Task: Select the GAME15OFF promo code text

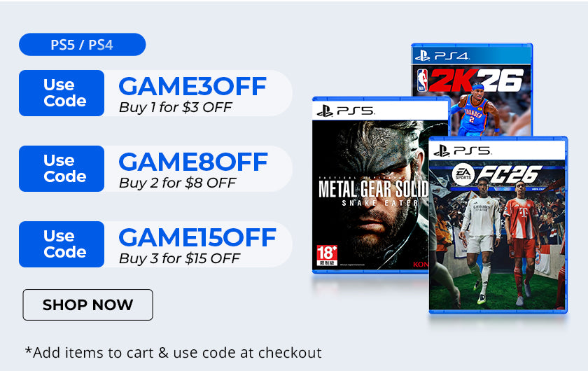Action: pos(197,238)
